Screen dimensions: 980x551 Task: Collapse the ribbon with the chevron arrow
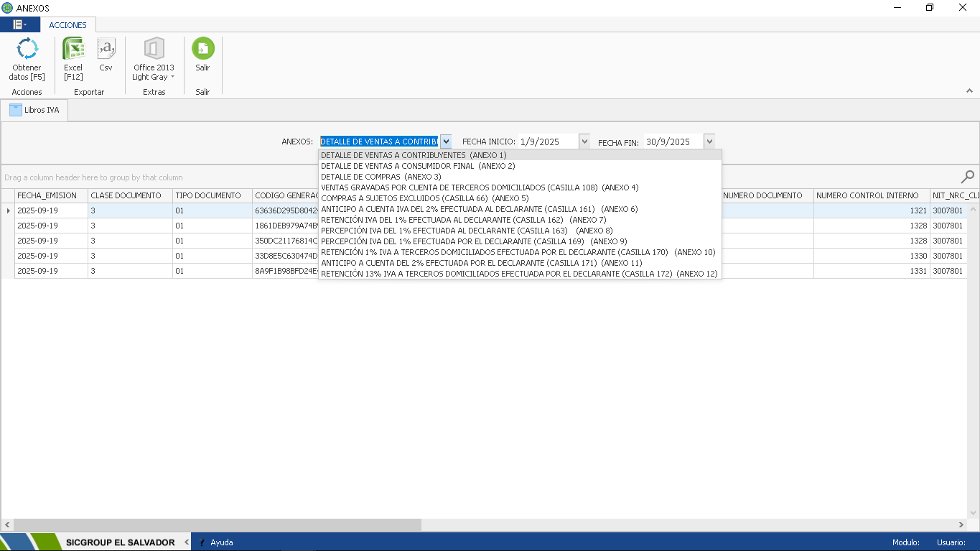click(x=969, y=91)
